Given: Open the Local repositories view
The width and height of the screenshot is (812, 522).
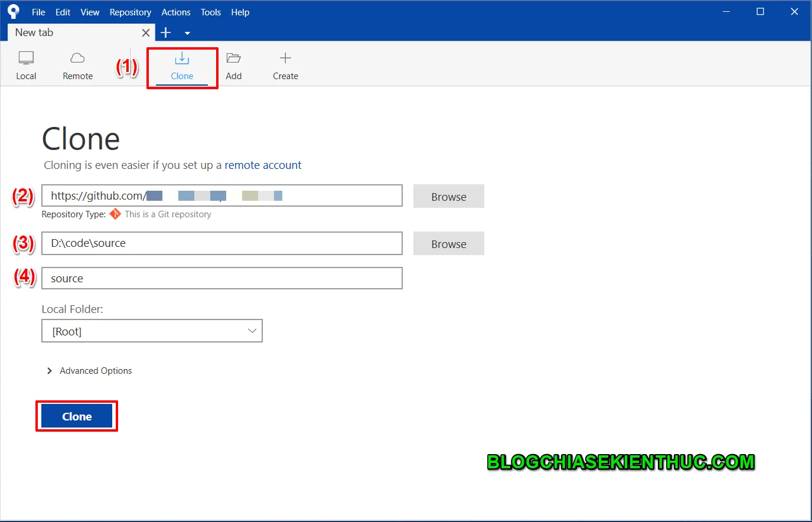Looking at the screenshot, I should point(26,64).
